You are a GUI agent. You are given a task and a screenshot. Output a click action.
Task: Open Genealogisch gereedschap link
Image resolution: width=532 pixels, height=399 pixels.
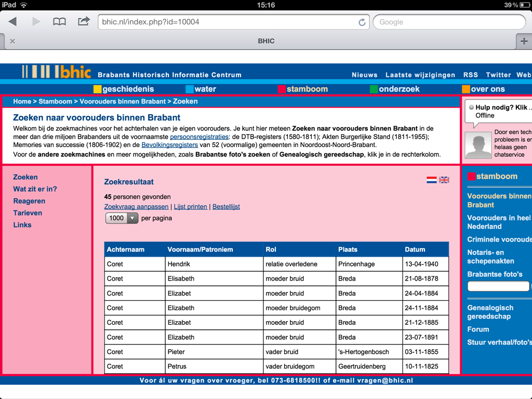(490, 312)
